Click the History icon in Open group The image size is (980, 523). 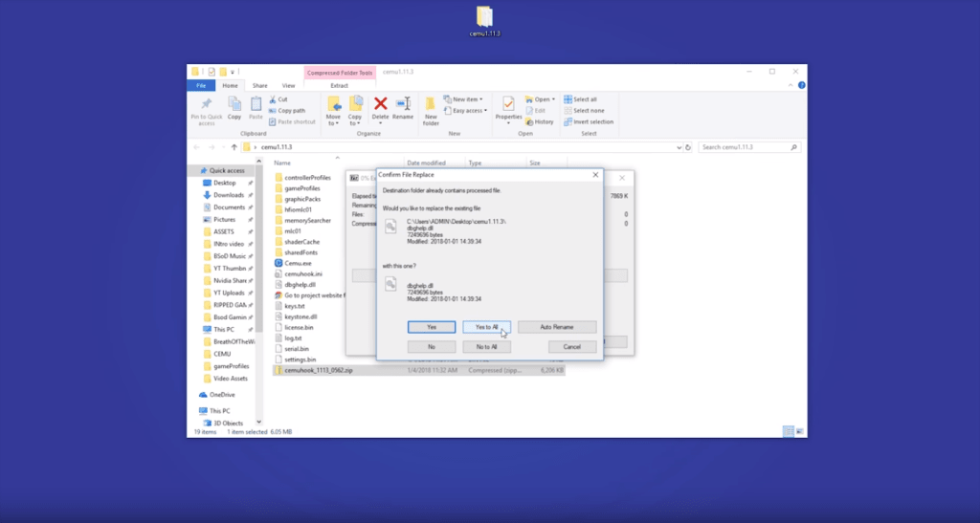(x=540, y=121)
